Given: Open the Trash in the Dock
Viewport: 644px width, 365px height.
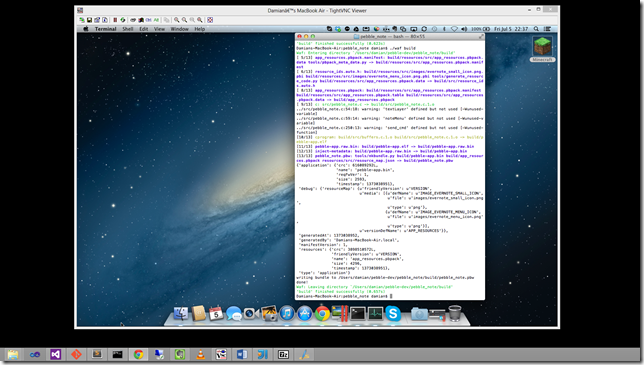Looking at the screenshot, I should point(455,314).
